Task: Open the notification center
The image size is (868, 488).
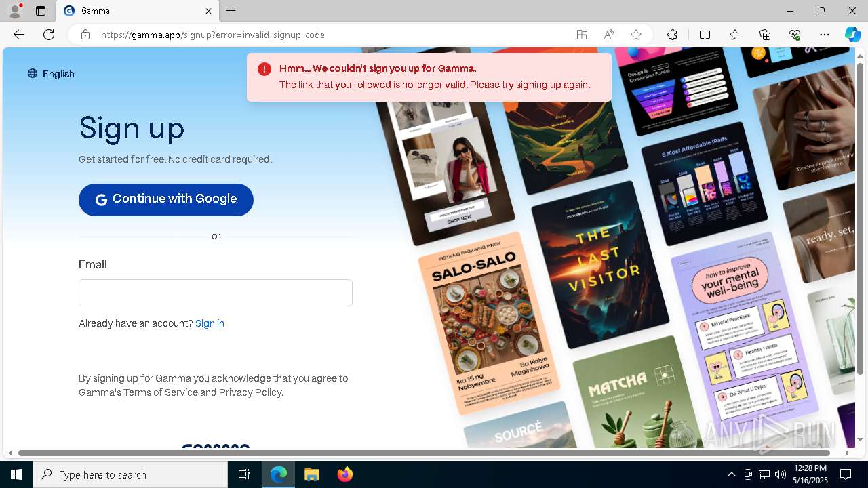Action: [x=846, y=474]
